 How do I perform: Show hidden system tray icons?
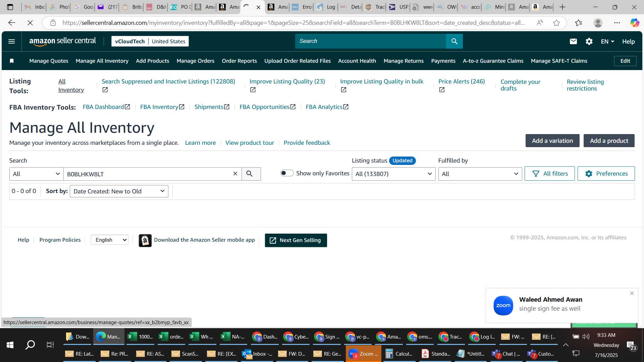pyautogui.click(x=566, y=345)
